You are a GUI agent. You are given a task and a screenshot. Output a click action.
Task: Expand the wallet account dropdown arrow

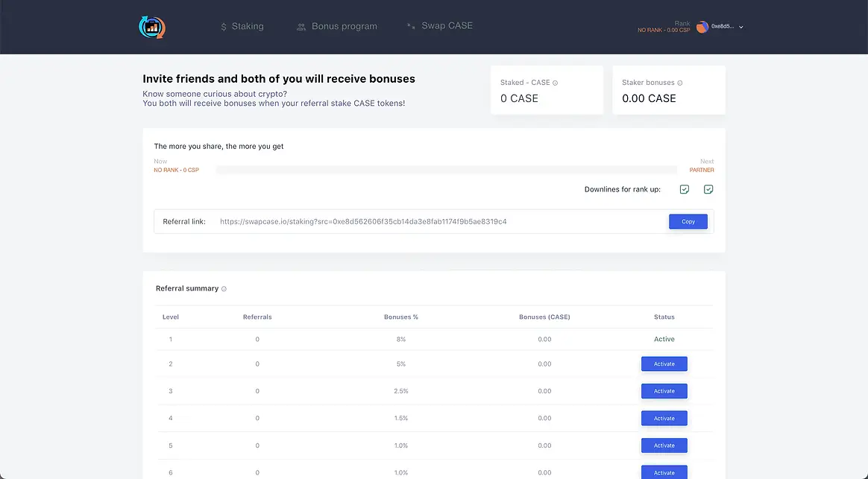740,27
